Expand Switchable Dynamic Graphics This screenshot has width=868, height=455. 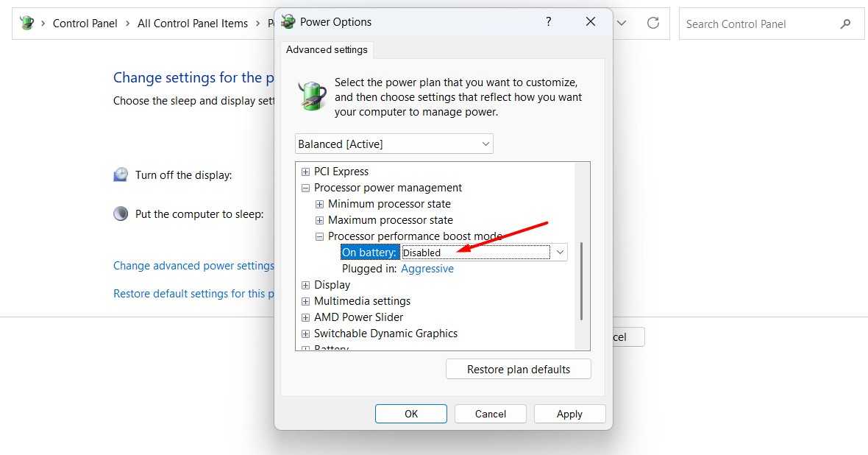click(x=305, y=333)
